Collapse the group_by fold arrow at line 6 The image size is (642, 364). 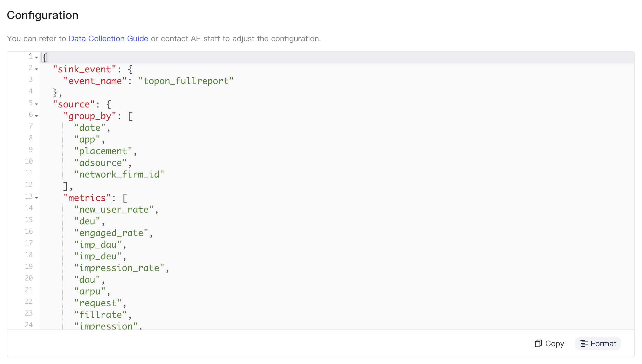(36, 116)
